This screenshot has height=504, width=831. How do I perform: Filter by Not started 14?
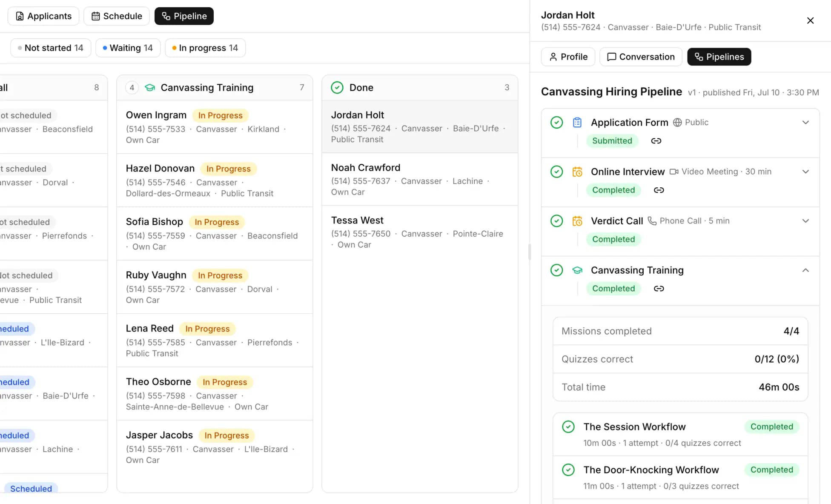click(51, 48)
